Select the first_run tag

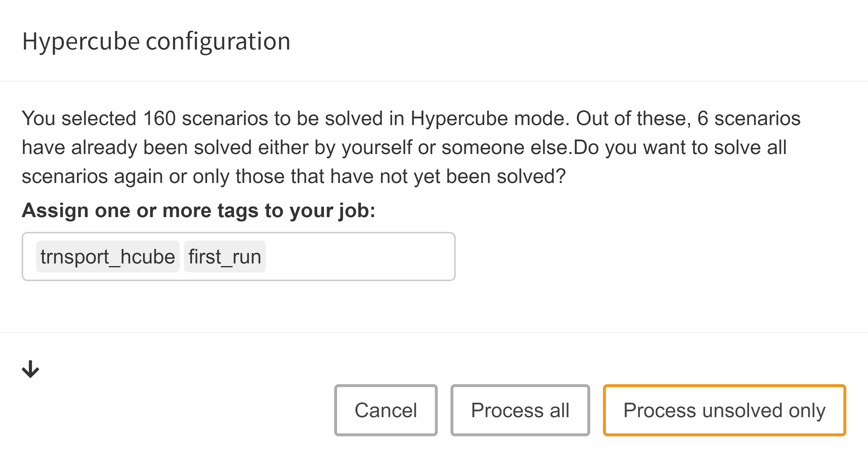[x=225, y=257]
